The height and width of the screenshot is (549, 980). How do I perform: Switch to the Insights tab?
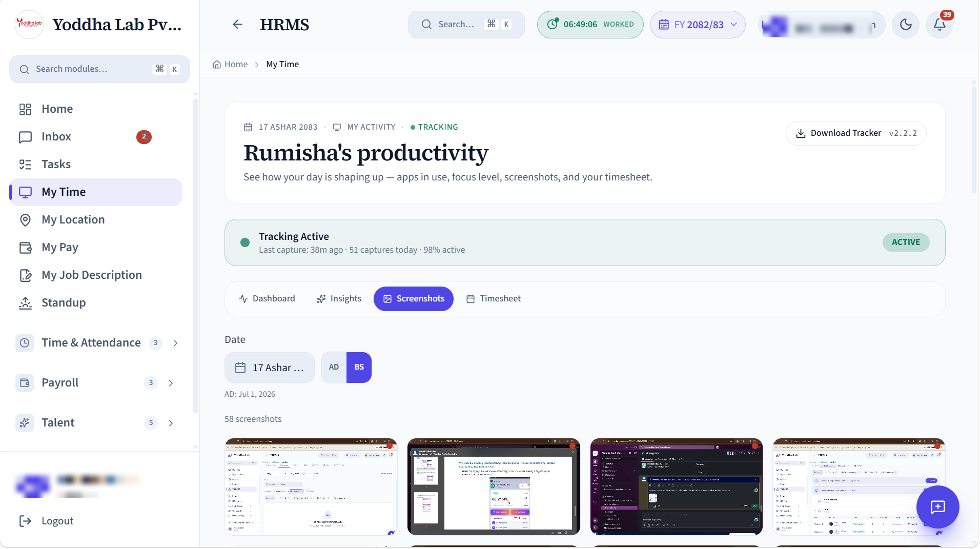(x=339, y=299)
